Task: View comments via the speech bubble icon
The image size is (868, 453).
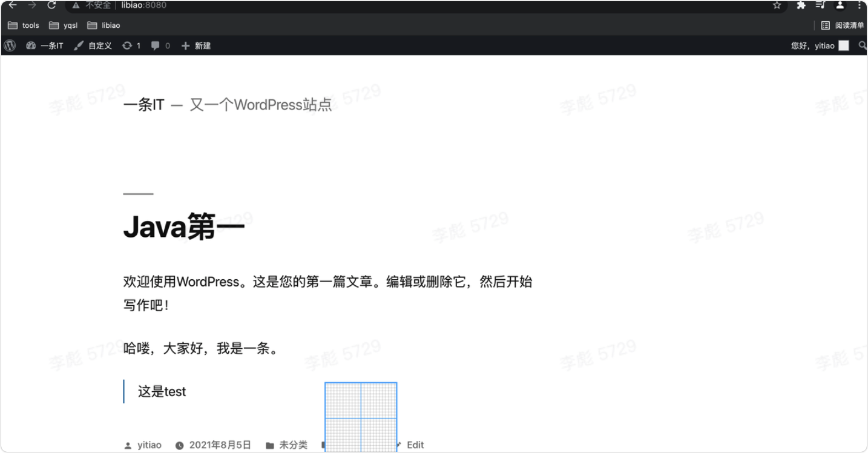Action: coord(160,45)
